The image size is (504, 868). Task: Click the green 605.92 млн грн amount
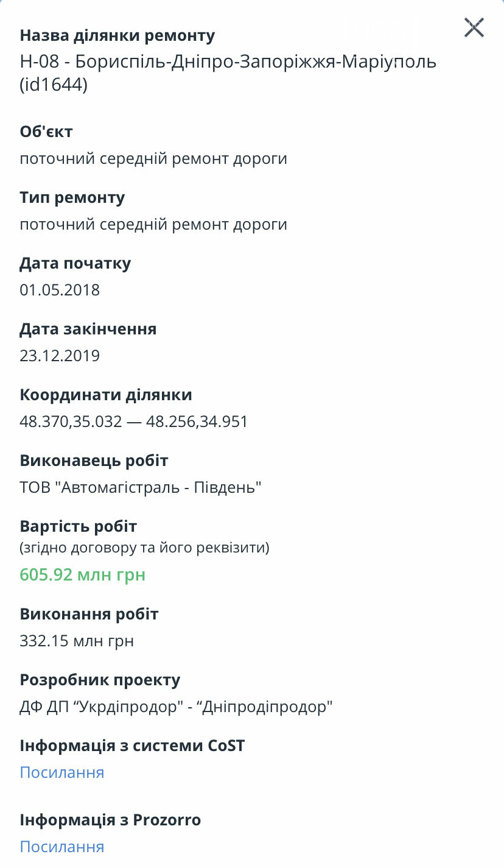(83, 574)
